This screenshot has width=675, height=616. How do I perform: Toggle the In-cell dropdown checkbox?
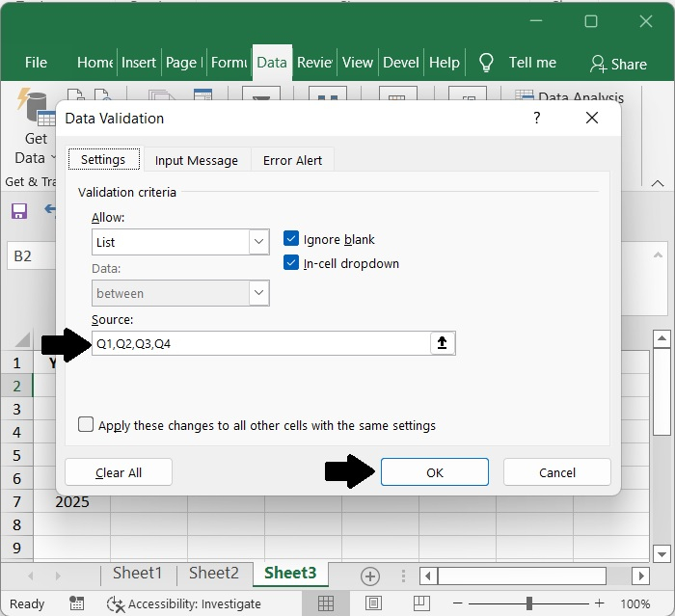[291, 262]
